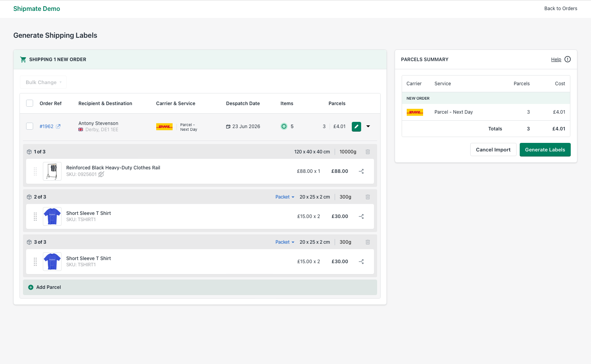Image resolution: width=591 pixels, height=364 pixels.
Task: Click the UK flag icon next to Derby
Action: click(81, 130)
